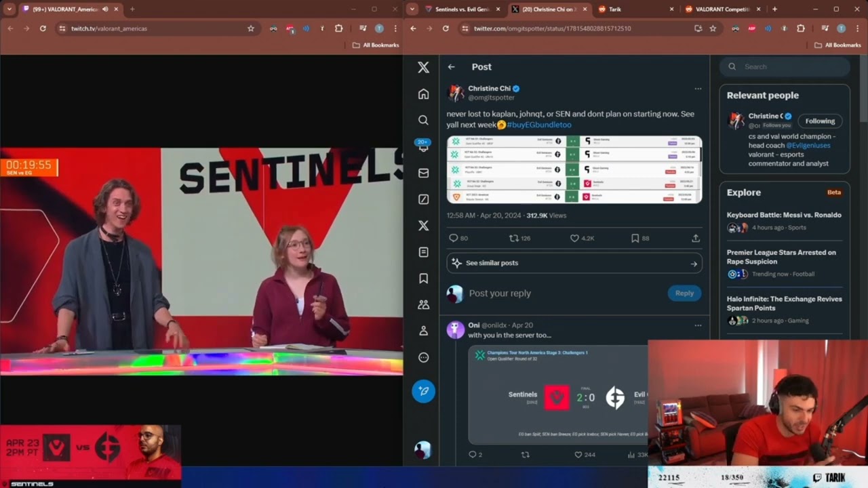
Task: Mute the VALORANT_Americas tab audio icon
Action: coord(105,9)
